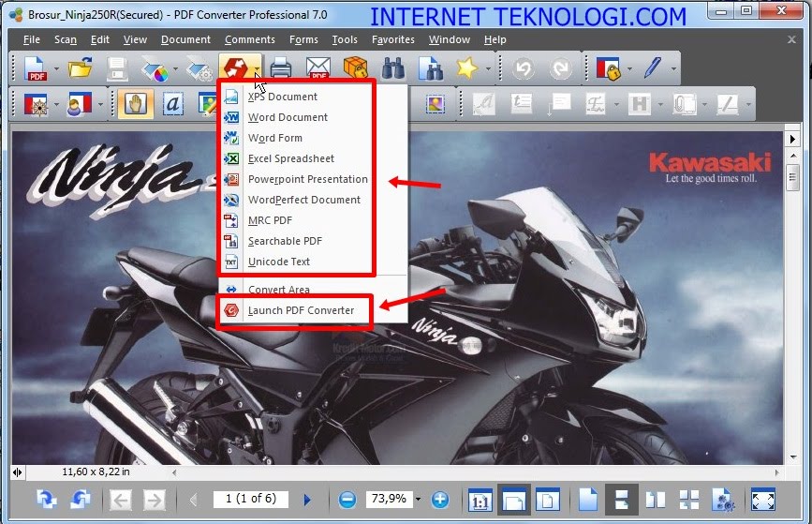Screen dimensions: 812x524
Task: Click the Email PDF envelope icon
Action: point(318,68)
